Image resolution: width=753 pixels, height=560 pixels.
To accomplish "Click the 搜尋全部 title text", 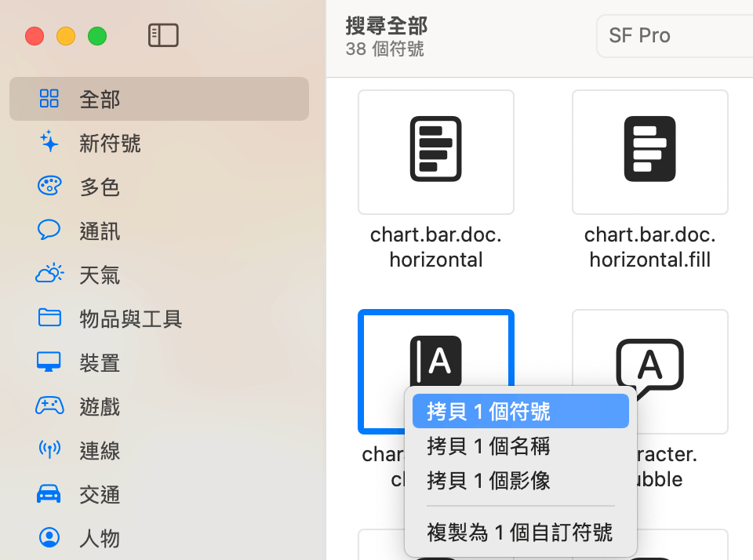I will click(387, 25).
